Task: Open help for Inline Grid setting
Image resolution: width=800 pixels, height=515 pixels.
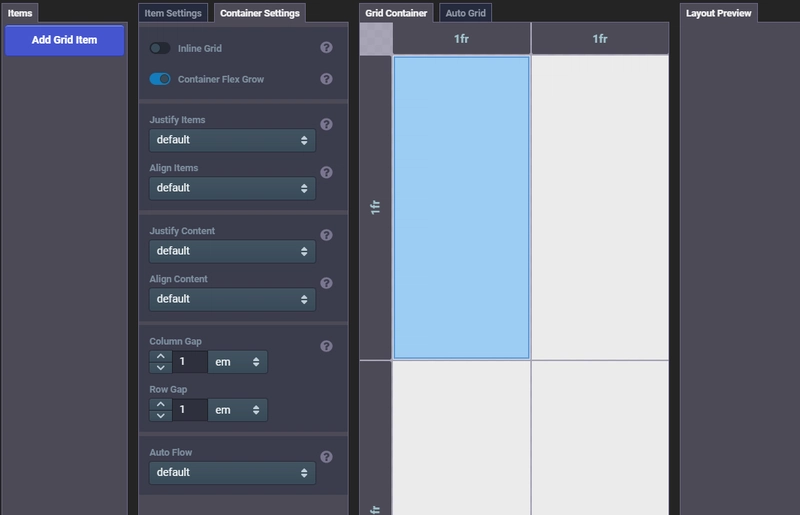Action: point(327,47)
